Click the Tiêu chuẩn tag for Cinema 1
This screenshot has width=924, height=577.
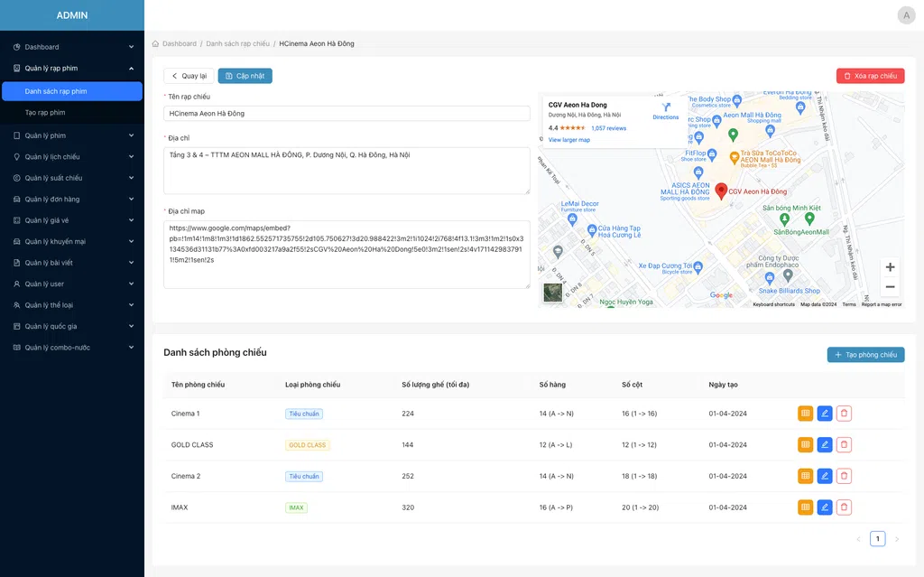tap(304, 414)
